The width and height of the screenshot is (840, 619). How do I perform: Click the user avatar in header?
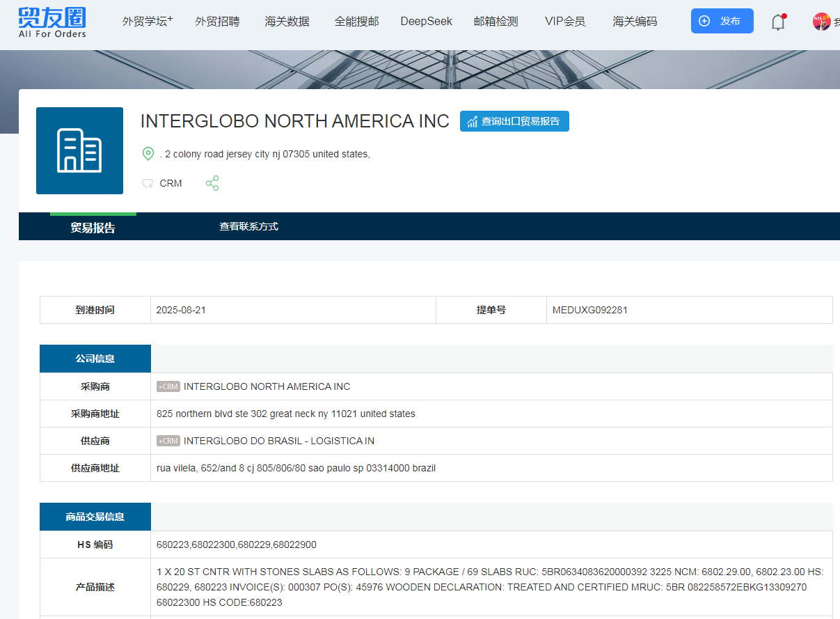click(x=821, y=22)
